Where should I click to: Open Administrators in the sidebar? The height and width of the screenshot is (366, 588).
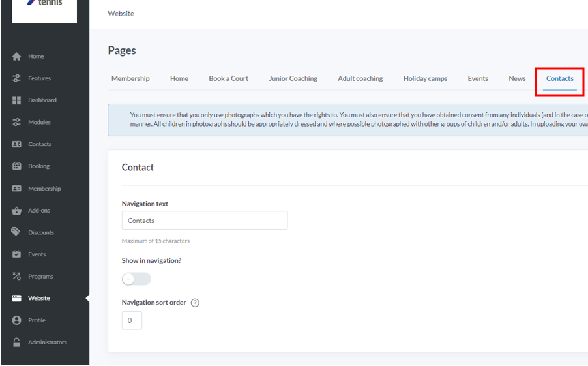[x=48, y=343]
